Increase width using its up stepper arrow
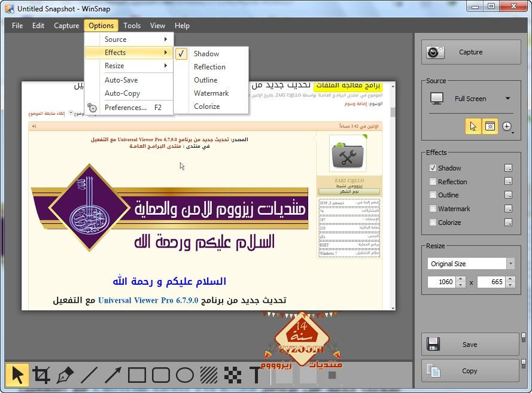The image size is (532, 393). 460,279
